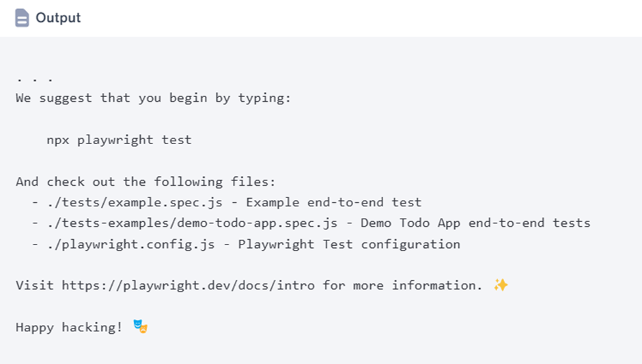Viewport: 642px width, 364px height.
Task: Click the word 'Visit' before the URL
Action: 34,285
